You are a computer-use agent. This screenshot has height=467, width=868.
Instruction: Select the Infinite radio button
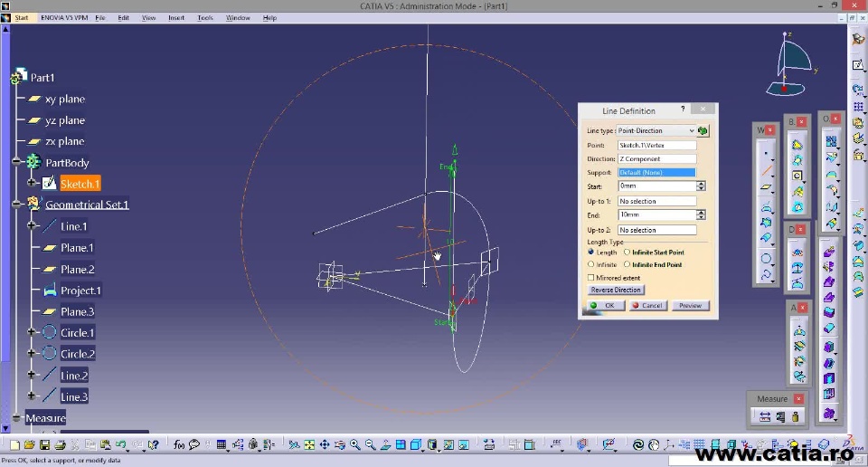point(590,265)
